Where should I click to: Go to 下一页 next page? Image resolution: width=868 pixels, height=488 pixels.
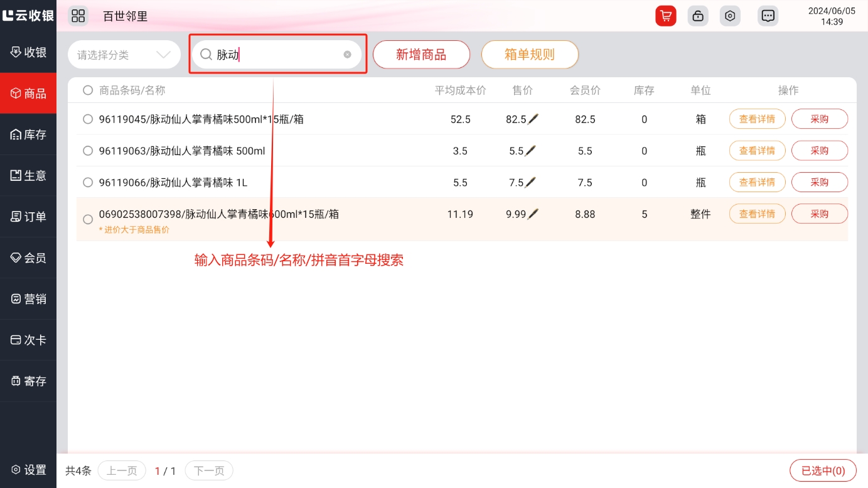tap(208, 470)
